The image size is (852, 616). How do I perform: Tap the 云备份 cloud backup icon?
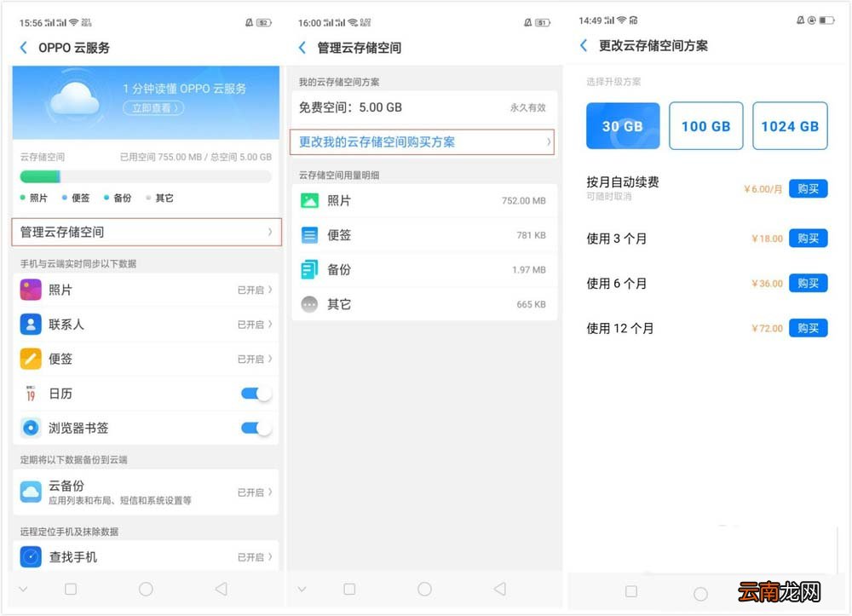pos(31,492)
